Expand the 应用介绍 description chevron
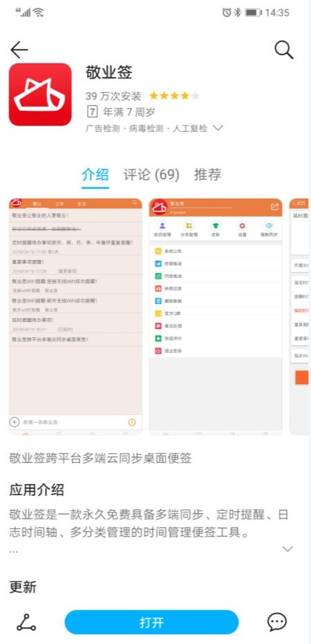This screenshot has height=644, width=311. (x=288, y=549)
